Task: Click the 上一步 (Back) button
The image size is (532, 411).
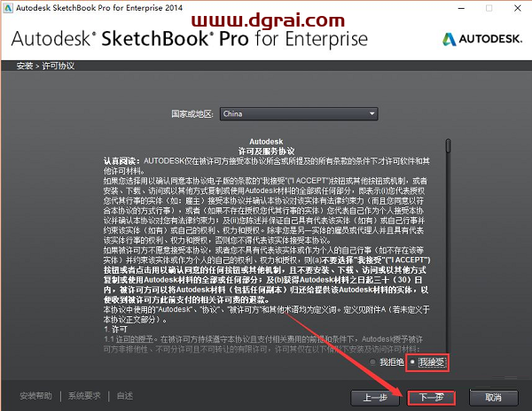Action: point(375,398)
